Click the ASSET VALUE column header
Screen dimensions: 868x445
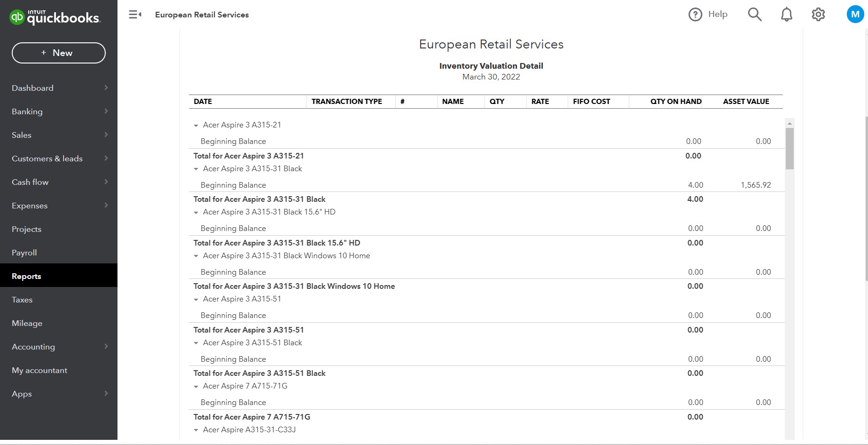(746, 101)
